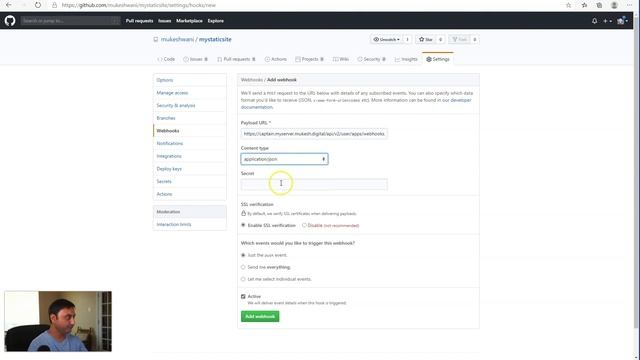The height and width of the screenshot is (360, 640).
Task: Open Webhooks breadcrumb link
Action: pos(251,80)
